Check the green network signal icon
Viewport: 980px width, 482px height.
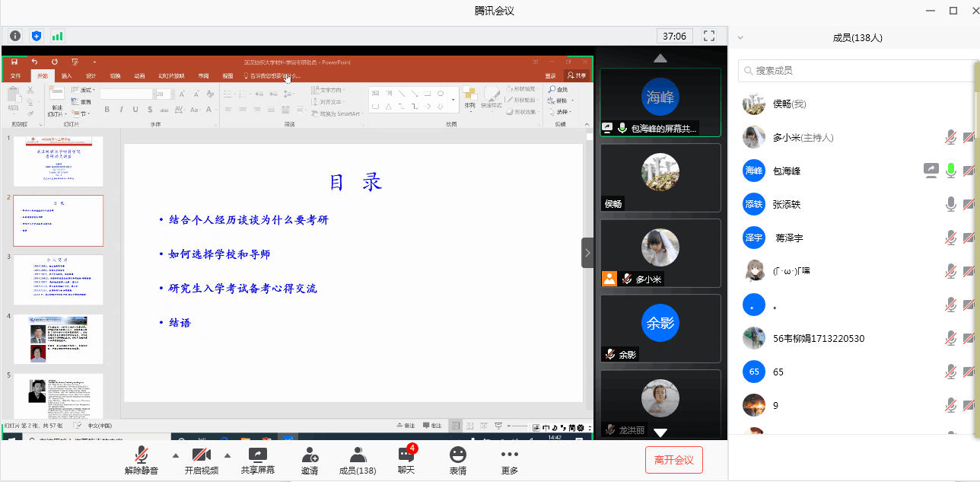point(57,36)
